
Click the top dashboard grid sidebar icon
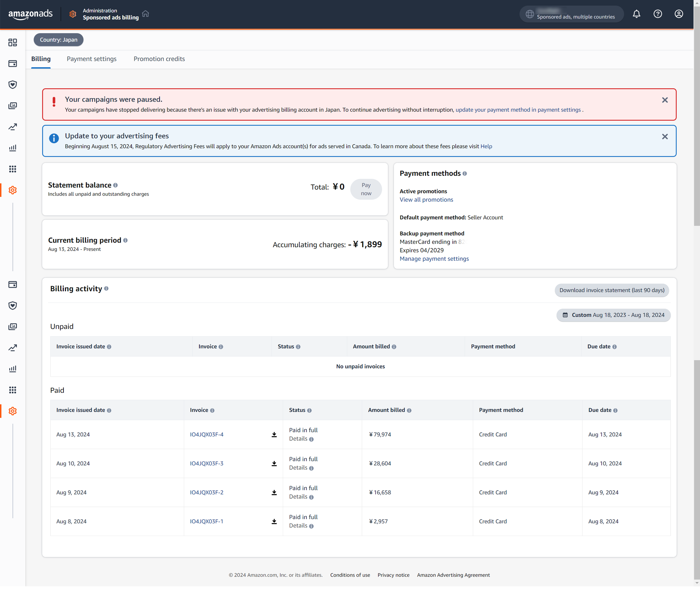click(13, 43)
